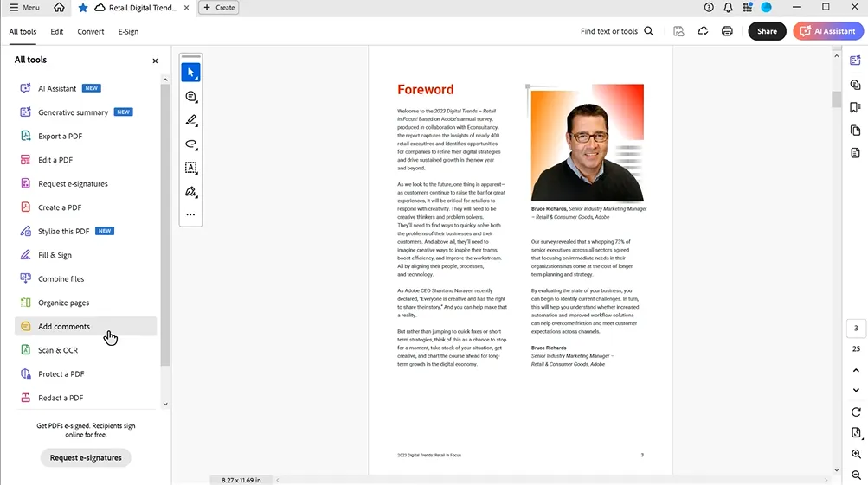Click the save to device icon
The image size is (868, 485).
(678, 31)
